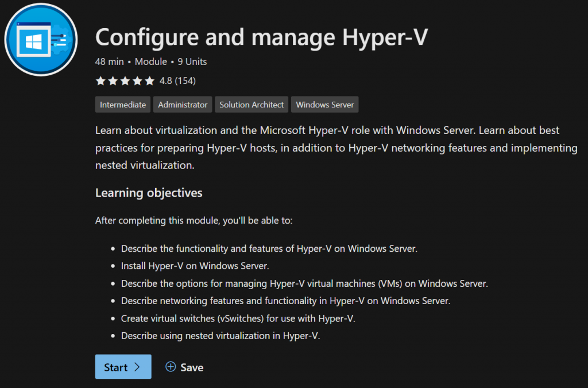Click the "Module" type label
This screenshot has height=388, width=588.
coord(151,62)
